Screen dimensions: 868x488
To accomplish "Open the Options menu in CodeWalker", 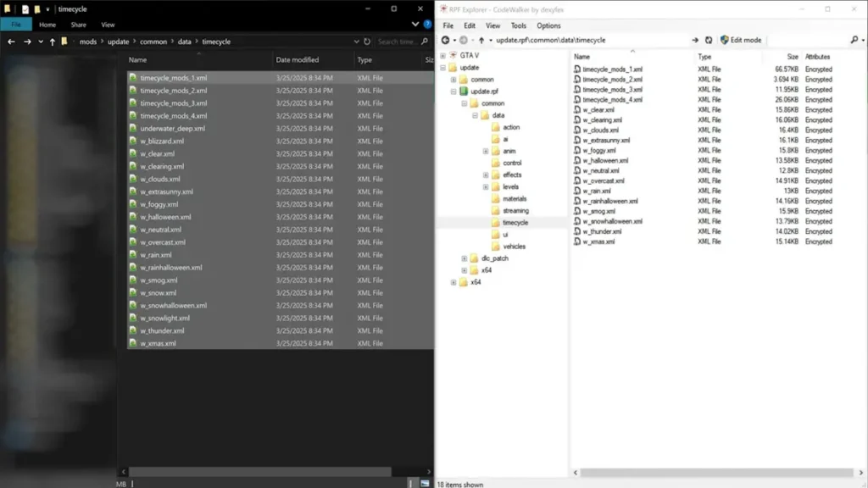I will pyautogui.click(x=548, y=25).
